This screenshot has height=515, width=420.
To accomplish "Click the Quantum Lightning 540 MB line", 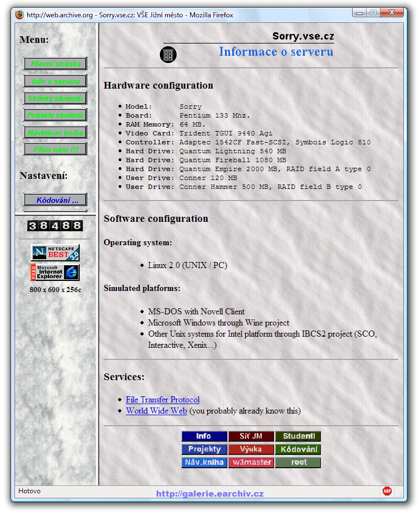I will pos(206,151).
